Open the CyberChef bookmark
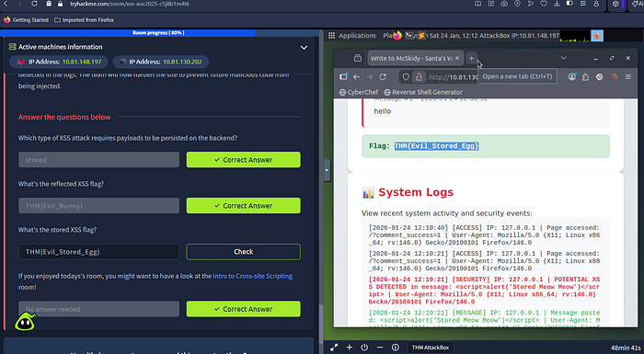 click(x=359, y=92)
